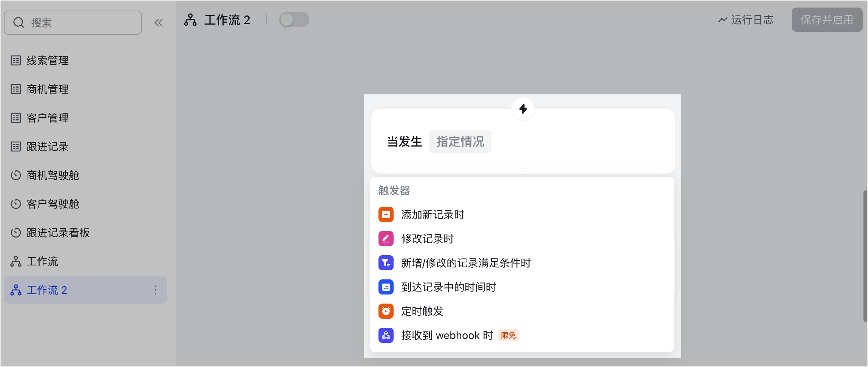Click the vertical scrollbar on right edge

coord(865,257)
